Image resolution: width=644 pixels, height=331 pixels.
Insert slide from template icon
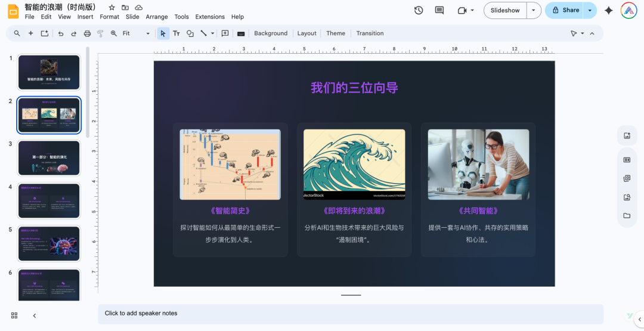(44, 33)
